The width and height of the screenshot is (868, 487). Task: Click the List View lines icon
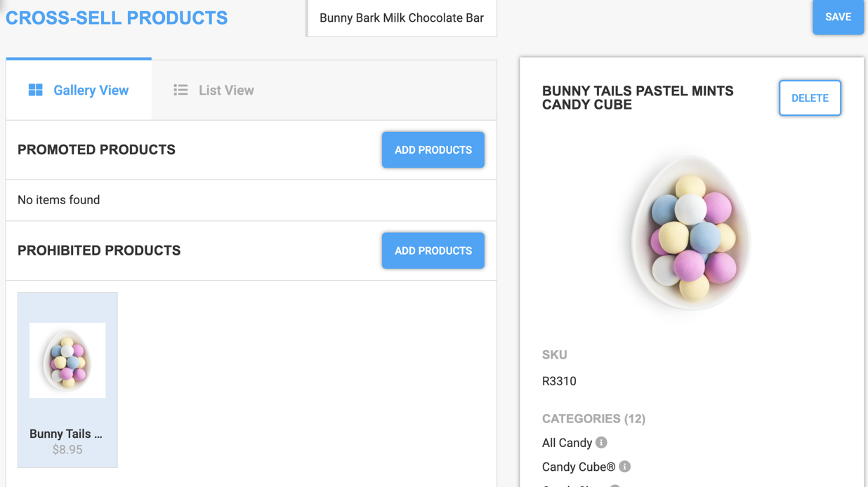(180, 90)
